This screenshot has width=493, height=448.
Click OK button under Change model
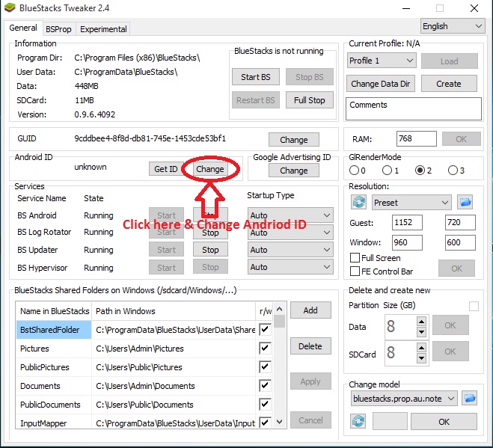pos(444,422)
